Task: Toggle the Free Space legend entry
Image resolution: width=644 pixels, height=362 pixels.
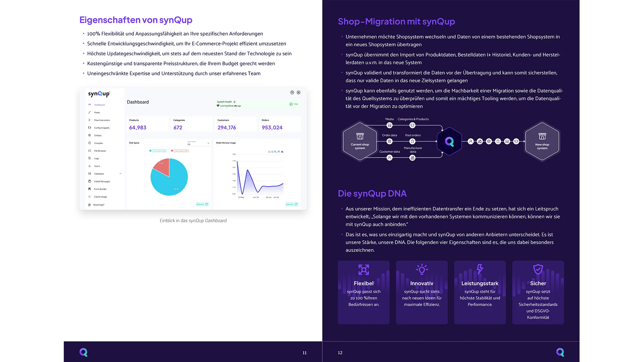Action: (158, 151)
